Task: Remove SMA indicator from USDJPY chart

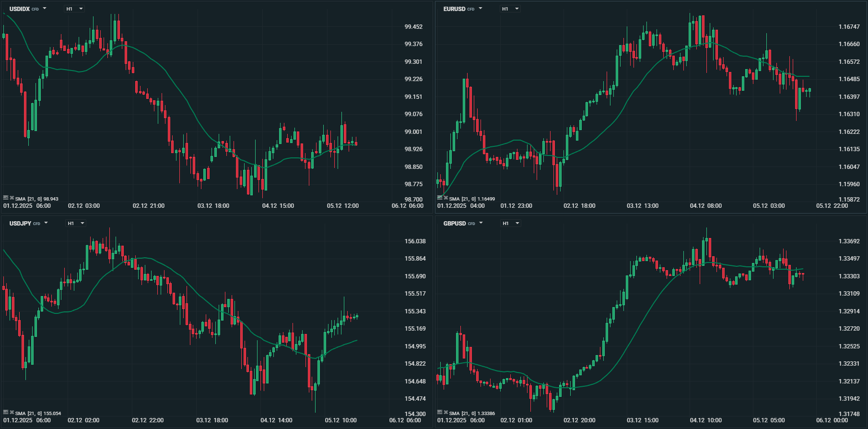Action: [12, 412]
